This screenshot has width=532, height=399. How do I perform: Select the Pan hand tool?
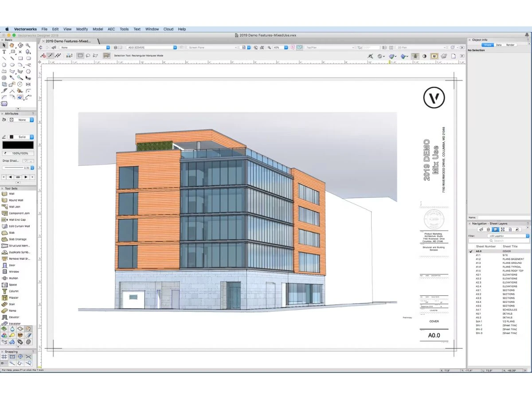coord(12,45)
